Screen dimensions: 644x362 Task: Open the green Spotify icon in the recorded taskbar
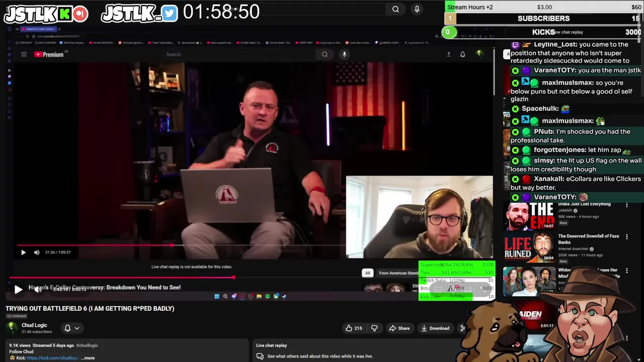[267, 296]
